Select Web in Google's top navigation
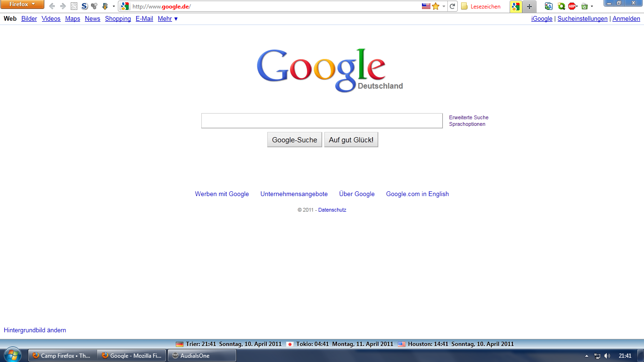Image resolution: width=644 pixels, height=362 pixels. 10,19
